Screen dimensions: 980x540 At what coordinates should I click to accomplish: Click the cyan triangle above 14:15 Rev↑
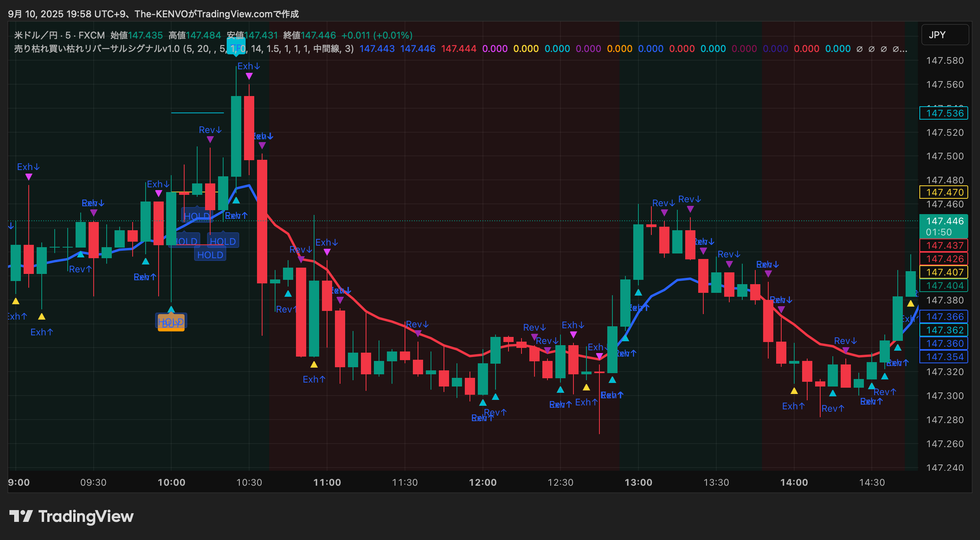(833, 393)
